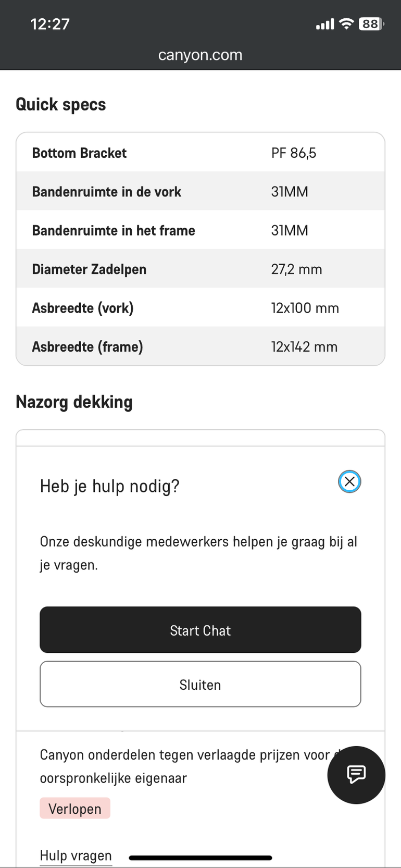Tap the Diameter Zadelpen label
This screenshot has height=868, width=401.
(89, 269)
